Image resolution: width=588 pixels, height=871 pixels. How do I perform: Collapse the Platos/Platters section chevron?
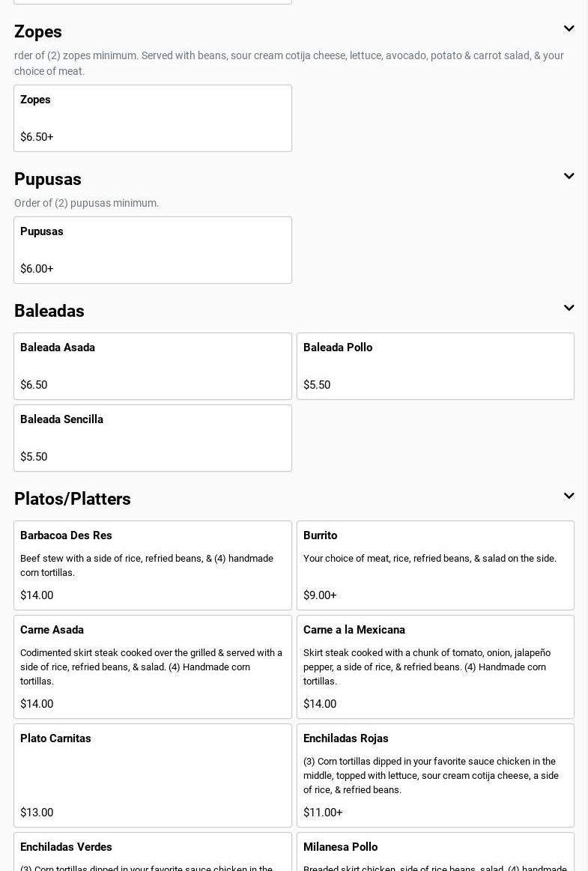click(569, 497)
